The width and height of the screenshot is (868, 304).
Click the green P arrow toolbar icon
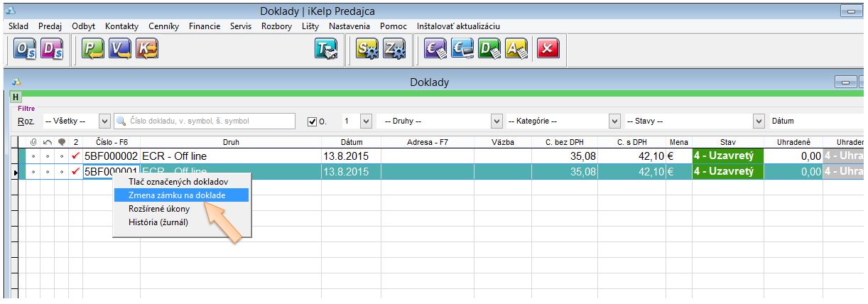(92, 50)
